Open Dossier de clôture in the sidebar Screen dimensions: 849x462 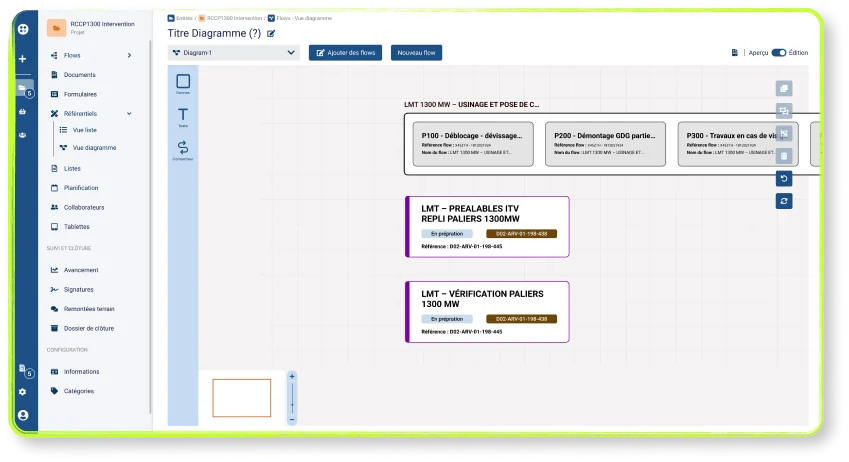click(89, 328)
